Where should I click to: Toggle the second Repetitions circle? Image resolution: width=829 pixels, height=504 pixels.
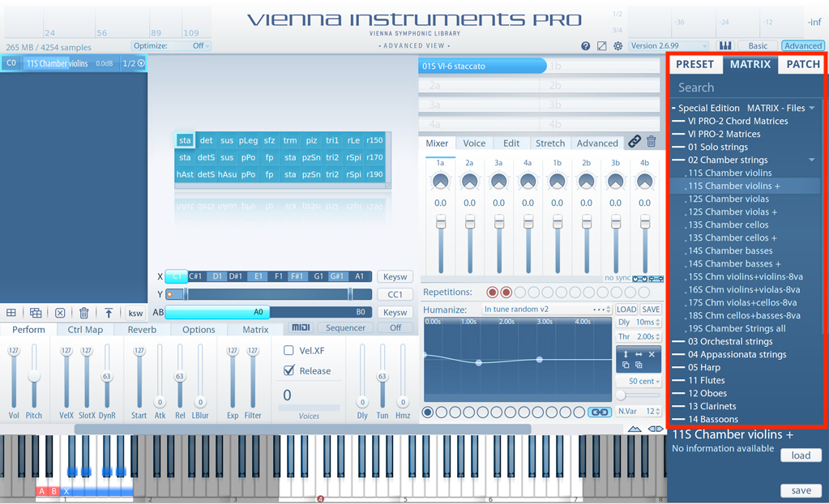[506, 292]
